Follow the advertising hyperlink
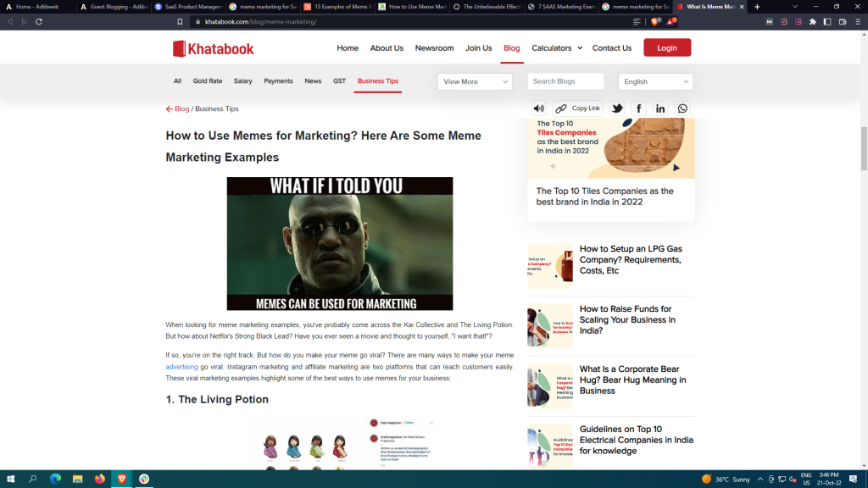Image resolution: width=868 pixels, height=488 pixels. click(x=181, y=367)
